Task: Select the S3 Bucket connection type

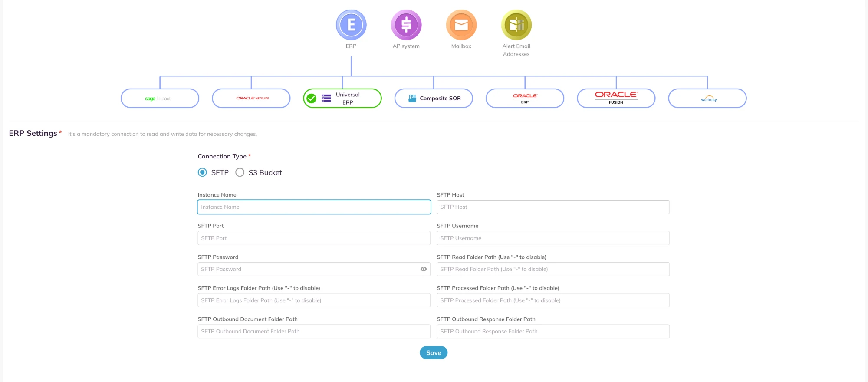Action: pos(240,172)
